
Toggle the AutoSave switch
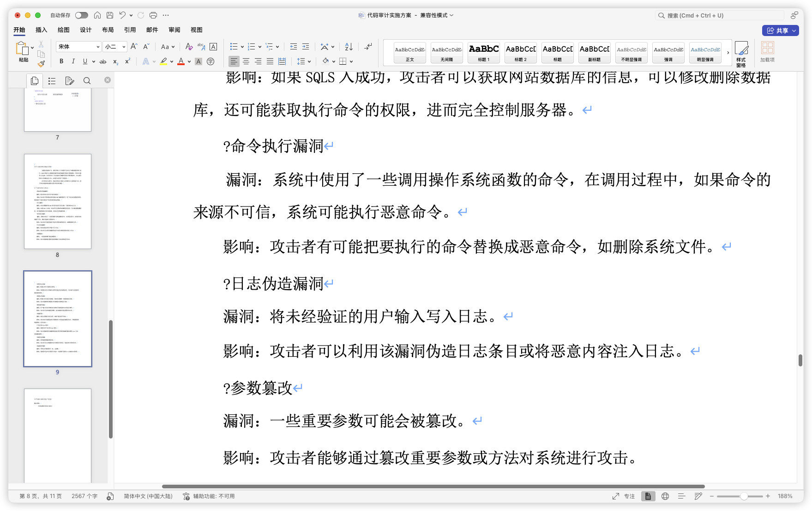click(81, 15)
